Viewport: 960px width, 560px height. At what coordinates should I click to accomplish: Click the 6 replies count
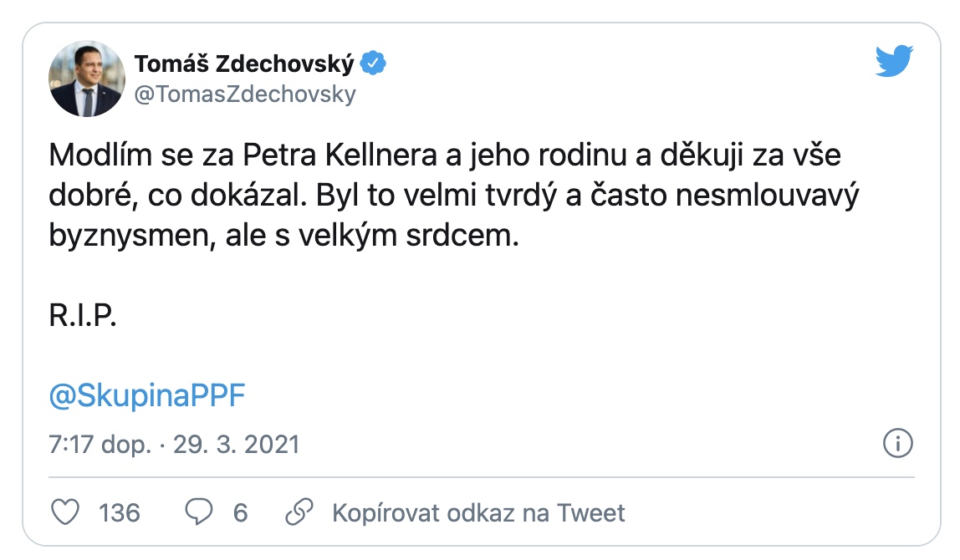point(241,512)
